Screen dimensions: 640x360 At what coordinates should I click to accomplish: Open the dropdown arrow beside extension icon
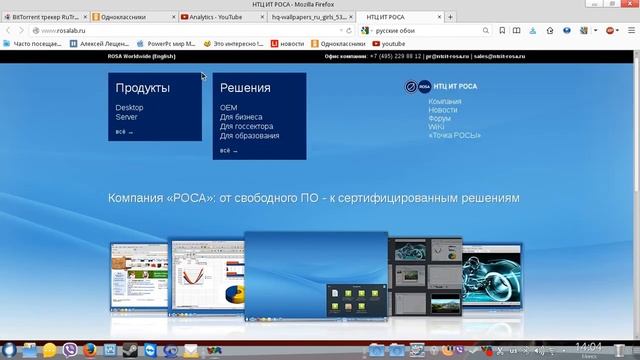point(596,31)
